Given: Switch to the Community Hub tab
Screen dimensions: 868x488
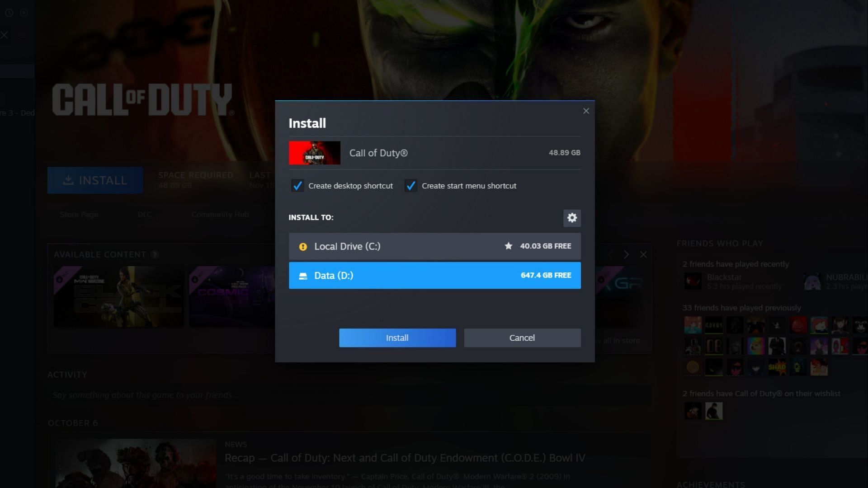Looking at the screenshot, I should (220, 214).
